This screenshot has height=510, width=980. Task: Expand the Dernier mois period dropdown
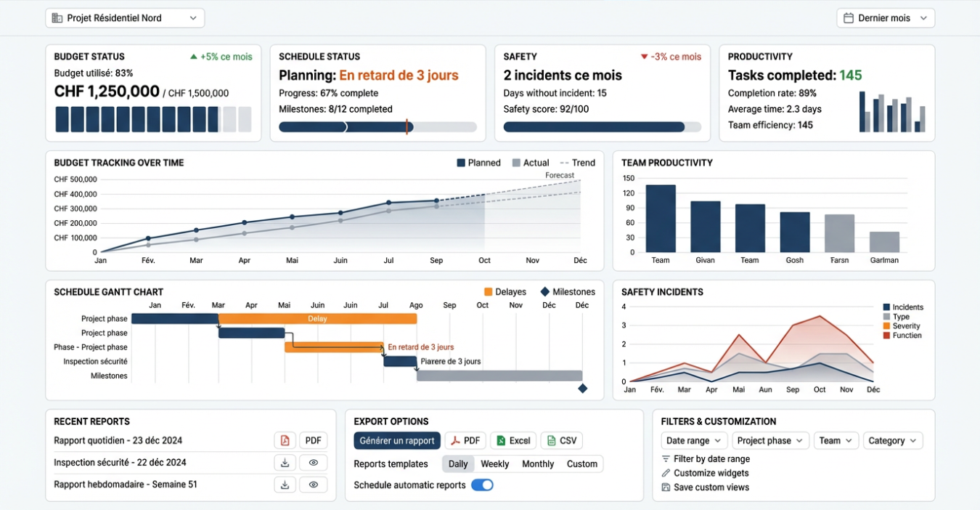point(885,18)
